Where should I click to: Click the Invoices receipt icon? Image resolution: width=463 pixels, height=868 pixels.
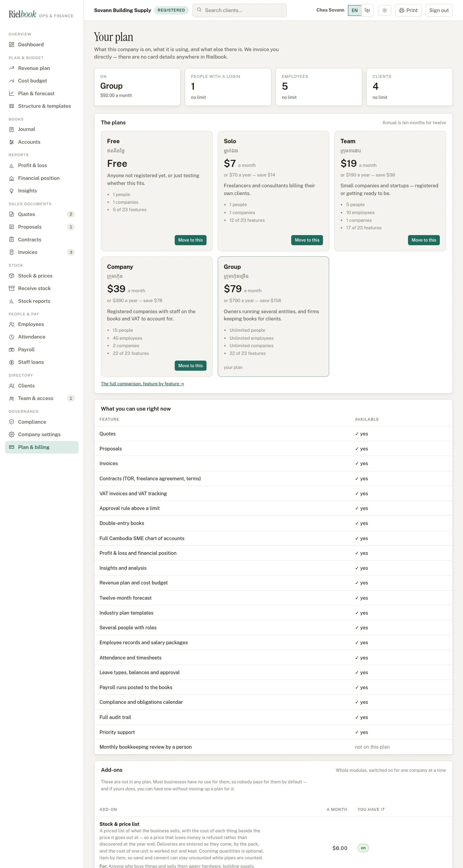(x=12, y=252)
